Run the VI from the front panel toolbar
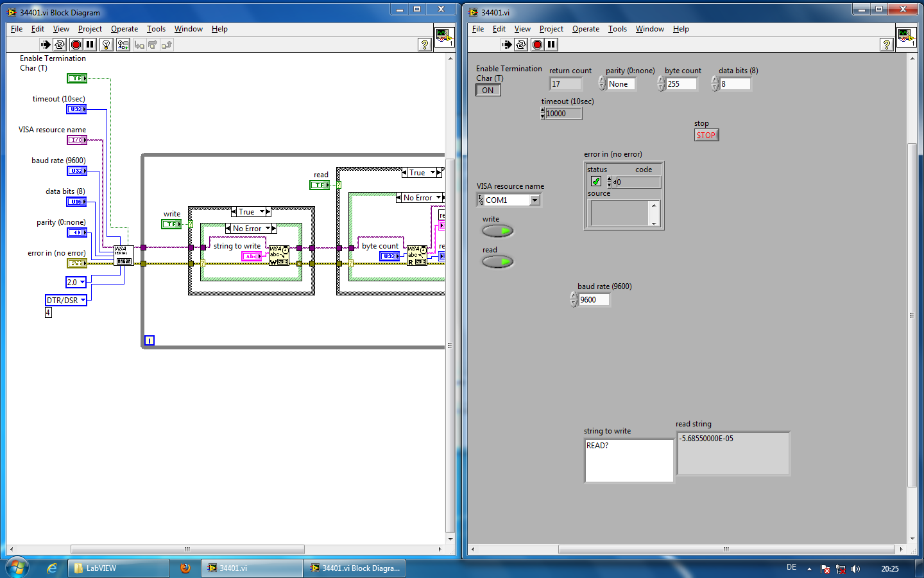The width and height of the screenshot is (924, 578). point(507,44)
